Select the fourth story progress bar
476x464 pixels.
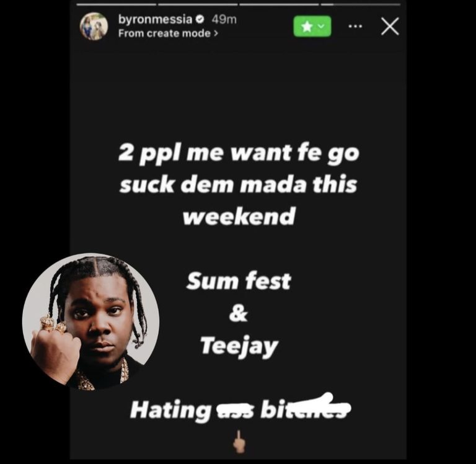click(x=360, y=4)
